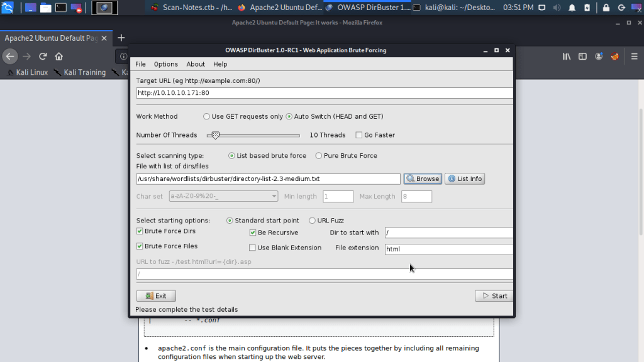
Task: Open the Options menu in DirBuster
Action: [x=166, y=64]
